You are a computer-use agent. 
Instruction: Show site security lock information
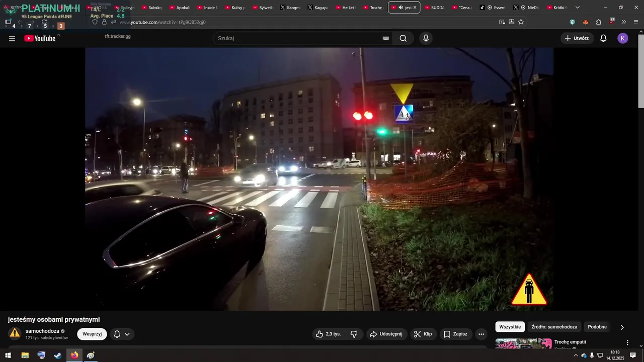click(x=104, y=22)
